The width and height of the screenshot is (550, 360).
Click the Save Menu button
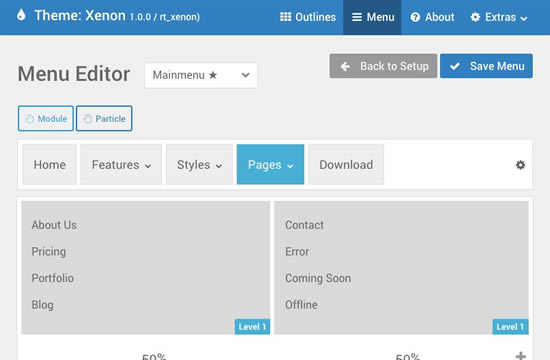pos(486,66)
